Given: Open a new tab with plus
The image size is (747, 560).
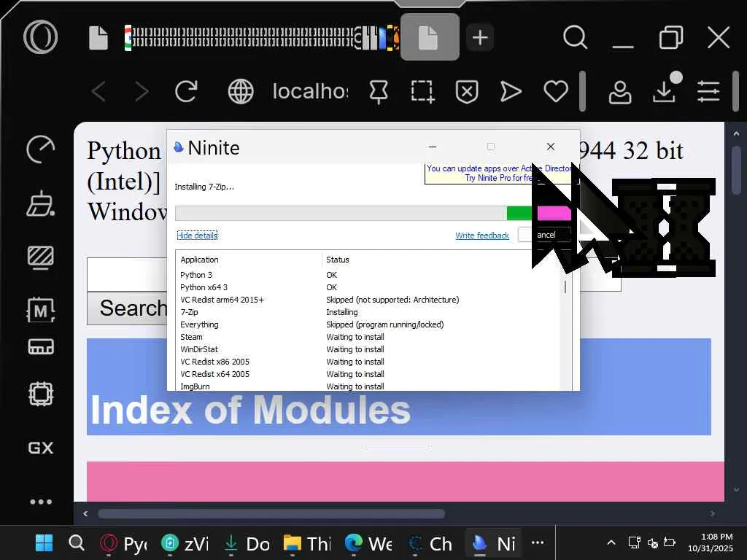Looking at the screenshot, I should pyautogui.click(x=480, y=37).
